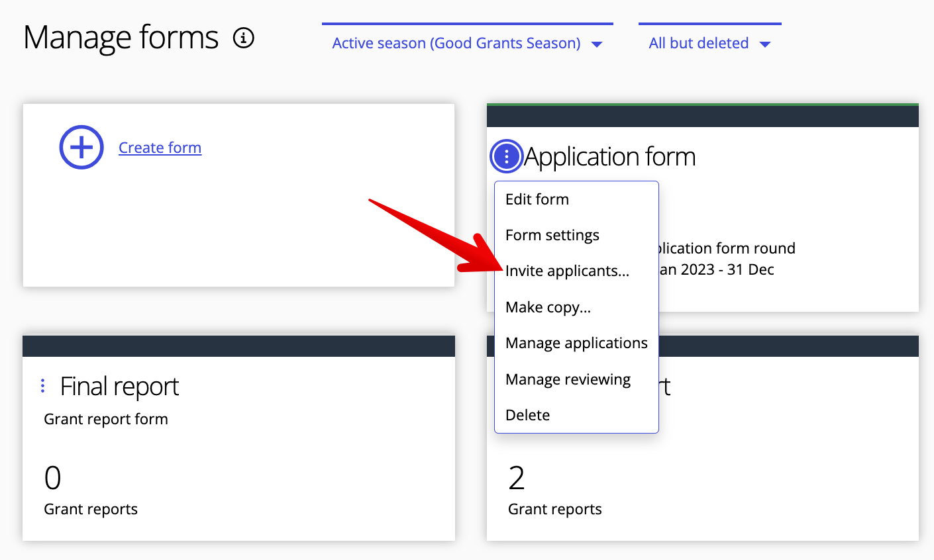
Task: Open the All but deleted status dropdown
Action: pos(709,44)
